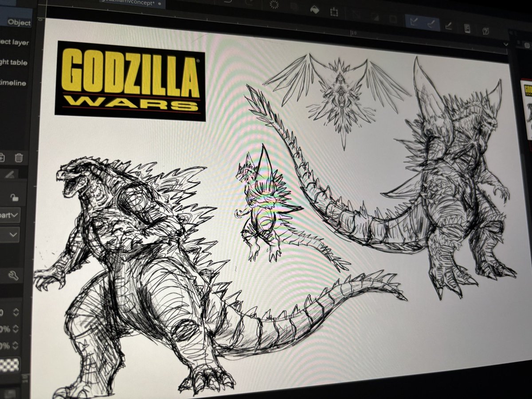Open the empty dropdown below the 'part' dropdown
The height and width of the screenshot is (399, 532).
pos(9,234)
